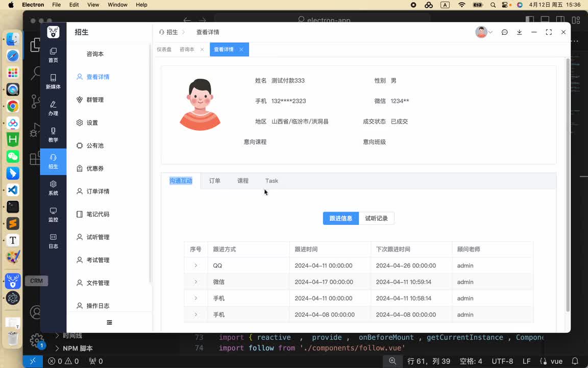The width and height of the screenshot is (588, 368).
Task: Open the Window menu in menu bar
Action: click(117, 5)
